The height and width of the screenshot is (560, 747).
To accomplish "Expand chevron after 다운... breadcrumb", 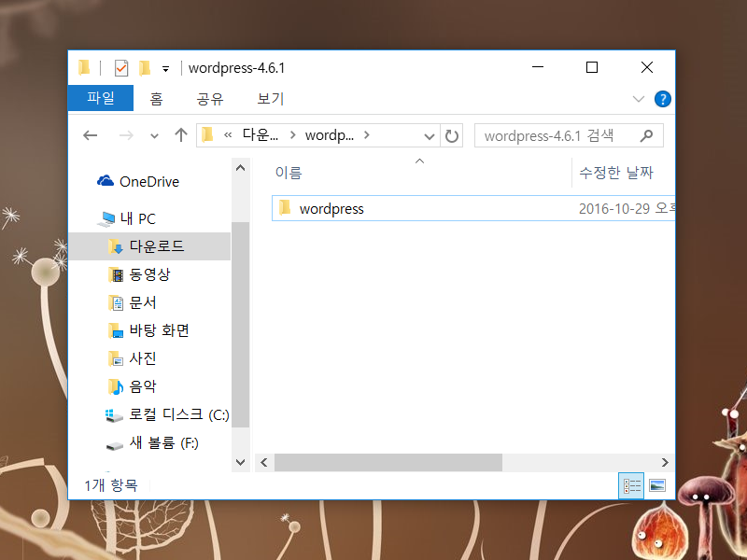I will (292, 135).
